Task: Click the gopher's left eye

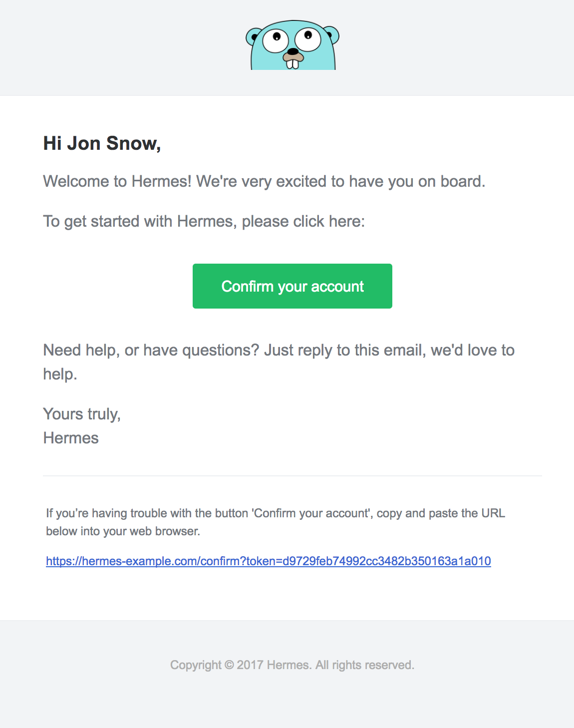Action: tap(276, 41)
